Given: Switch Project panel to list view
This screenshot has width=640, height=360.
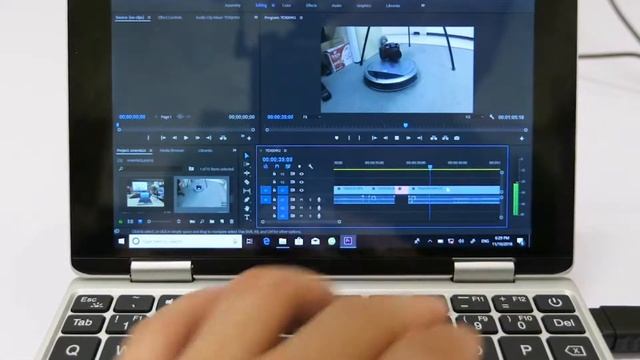Looking at the screenshot, I should point(130,222).
